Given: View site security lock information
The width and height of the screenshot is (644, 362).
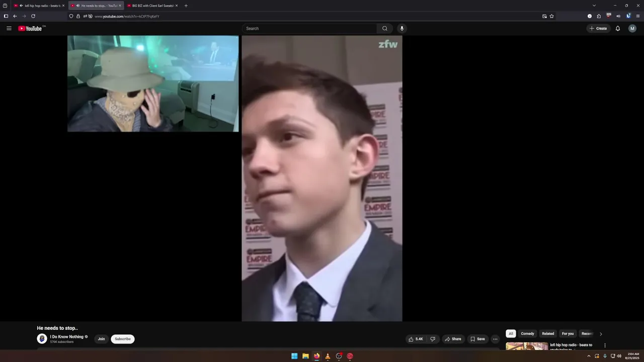Looking at the screenshot, I should click(x=78, y=16).
